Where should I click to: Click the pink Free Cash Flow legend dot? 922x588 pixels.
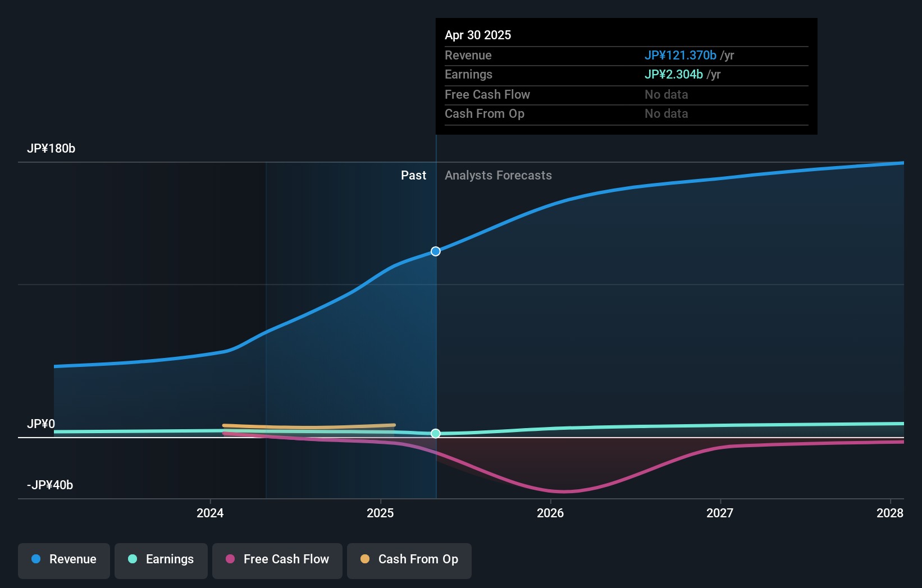click(230, 560)
